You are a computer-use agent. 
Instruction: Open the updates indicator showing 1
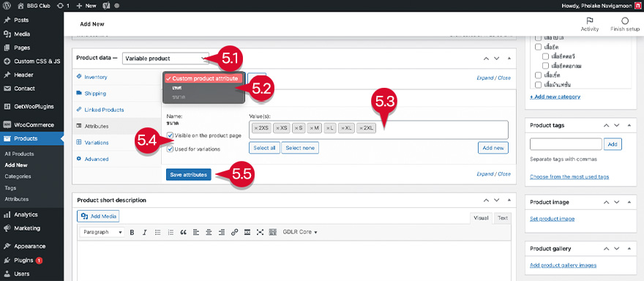(64, 6)
